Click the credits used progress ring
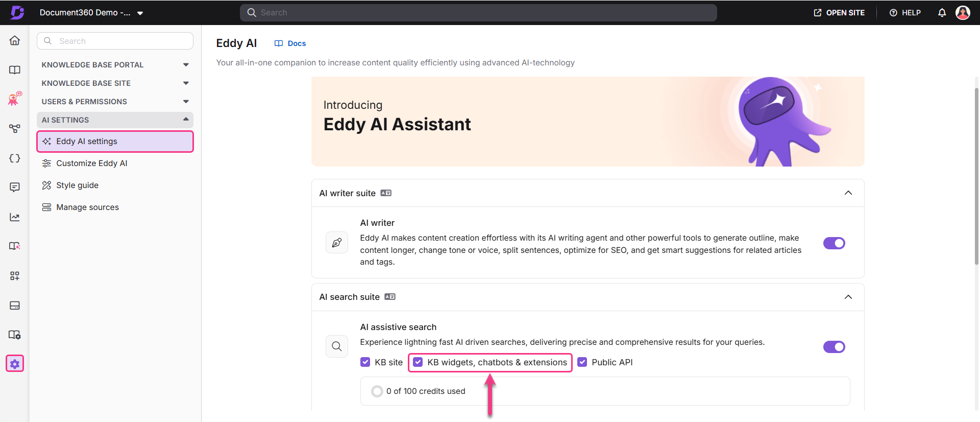 coord(377,391)
